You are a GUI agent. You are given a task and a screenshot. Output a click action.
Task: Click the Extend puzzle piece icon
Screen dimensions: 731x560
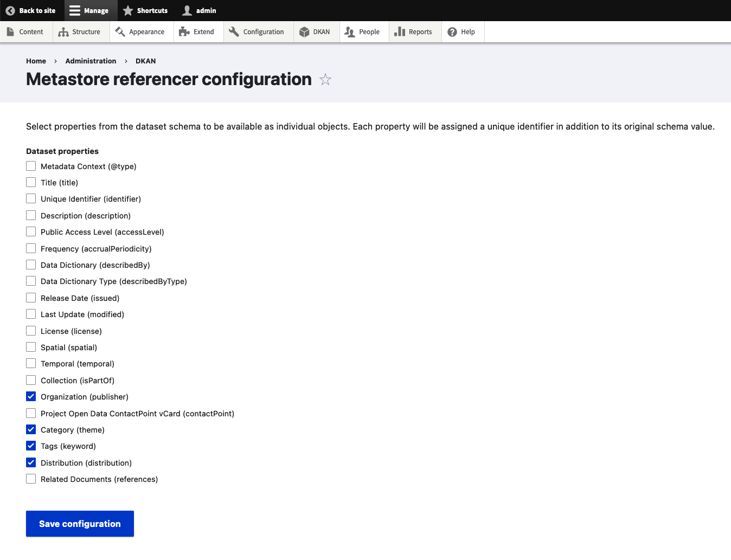click(184, 31)
